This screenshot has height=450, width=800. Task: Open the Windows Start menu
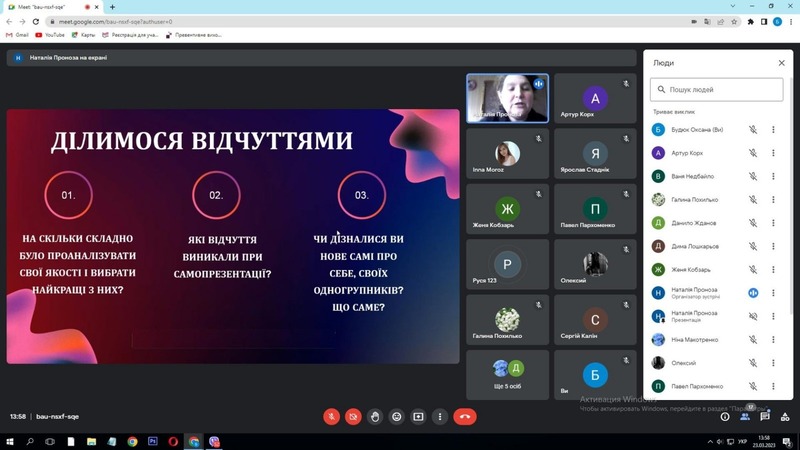pyautogui.click(x=9, y=440)
